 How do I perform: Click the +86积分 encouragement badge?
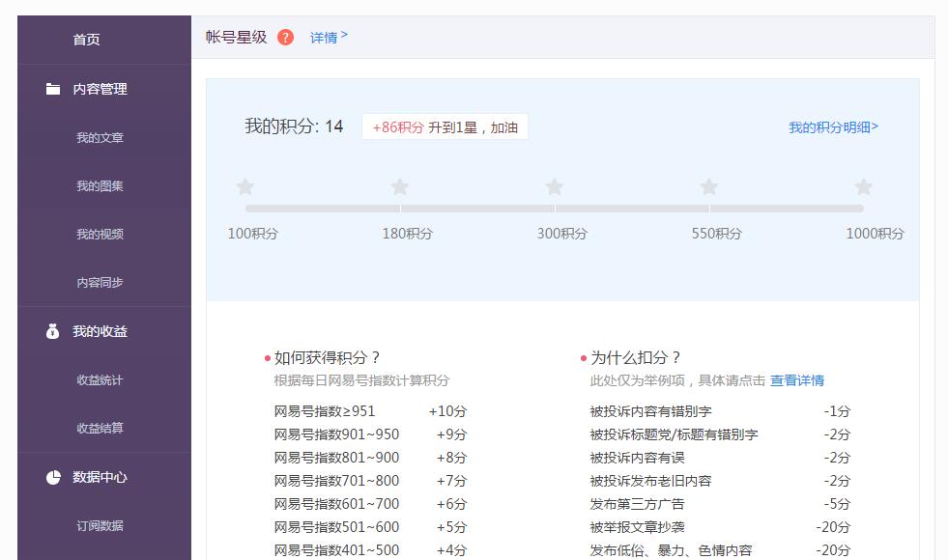pyautogui.click(x=445, y=126)
